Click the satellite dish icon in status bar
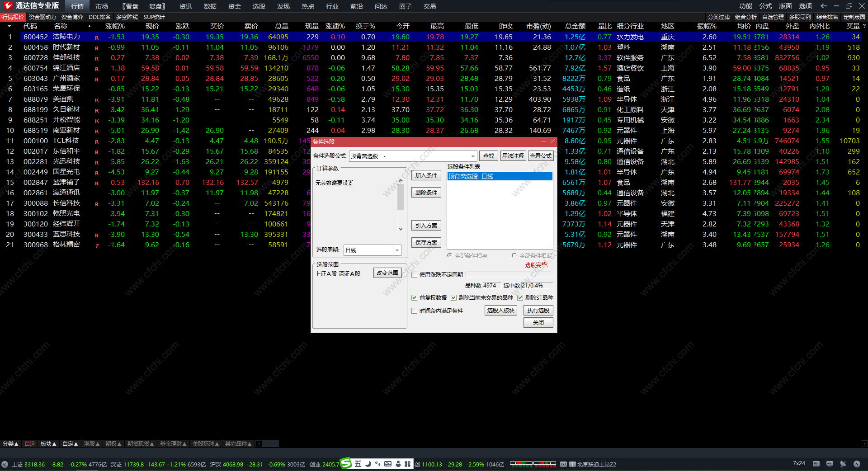 tap(843, 464)
